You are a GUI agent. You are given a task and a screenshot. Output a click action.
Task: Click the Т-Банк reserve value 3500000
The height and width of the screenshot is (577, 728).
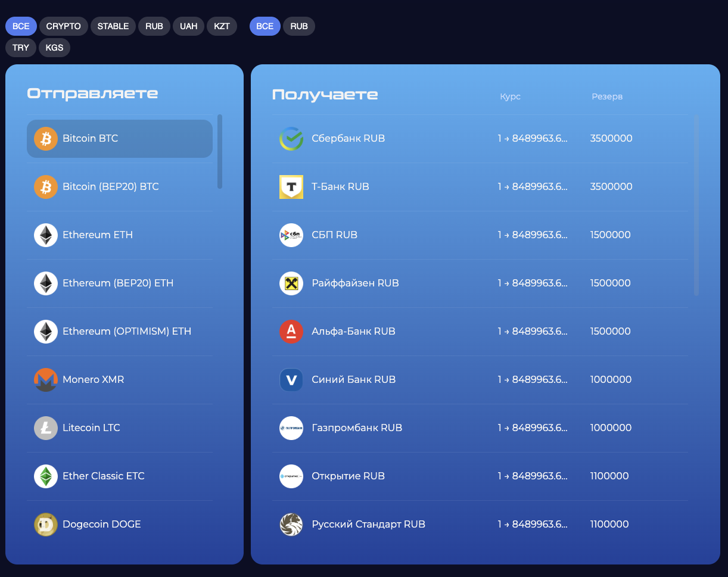click(611, 186)
